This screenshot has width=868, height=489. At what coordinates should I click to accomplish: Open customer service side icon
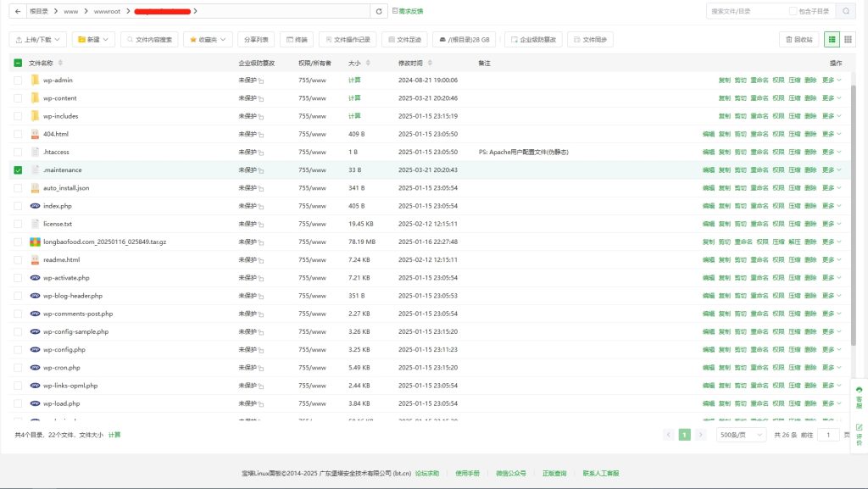[x=860, y=397]
